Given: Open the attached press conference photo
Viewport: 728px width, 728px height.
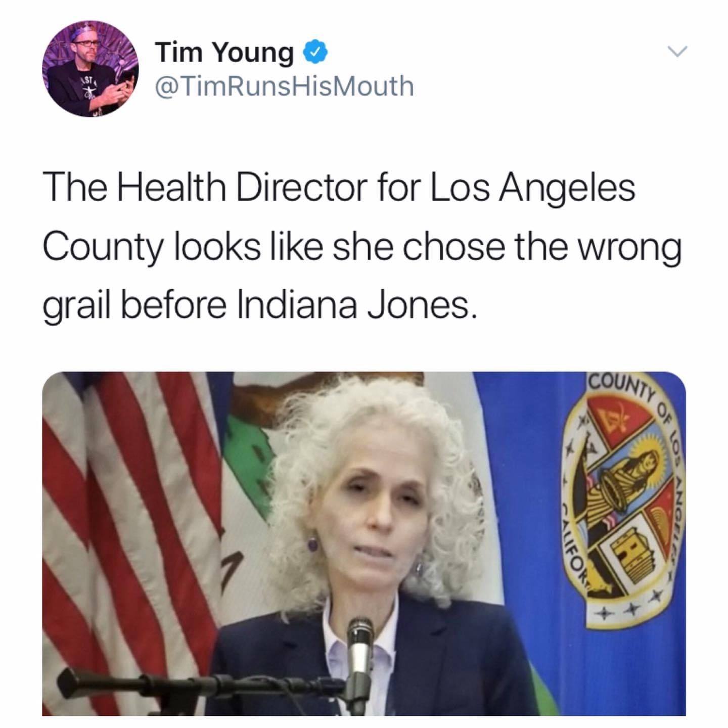Looking at the screenshot, I should coord(364,543).
